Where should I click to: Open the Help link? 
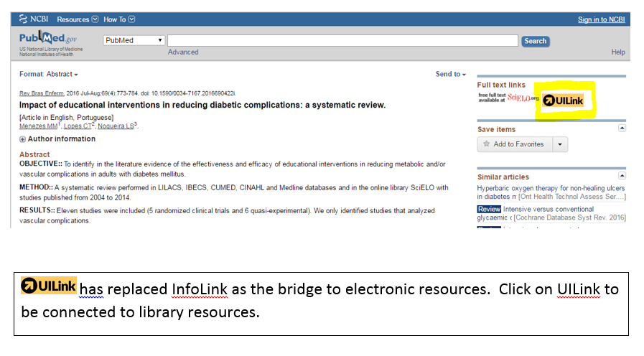[x=617, y=52]
